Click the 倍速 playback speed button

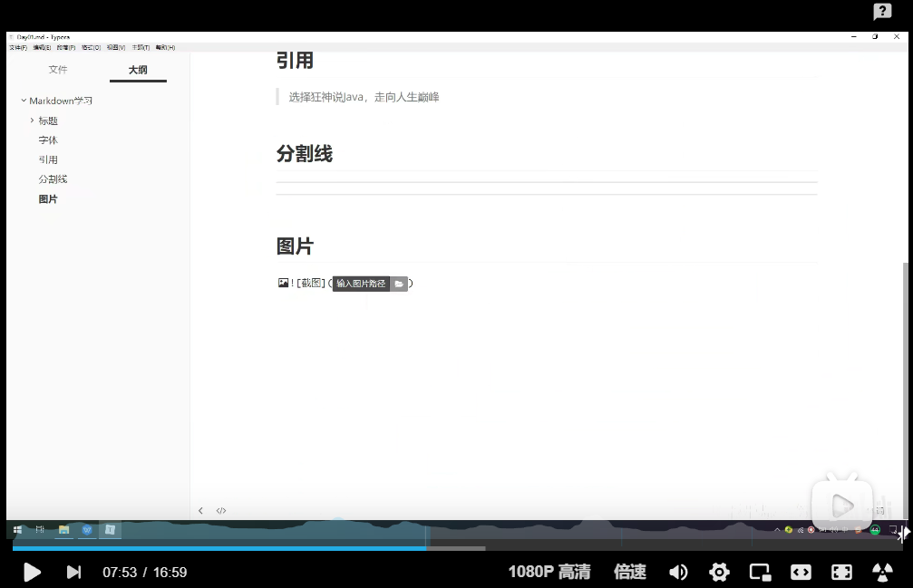click(630, 572)
